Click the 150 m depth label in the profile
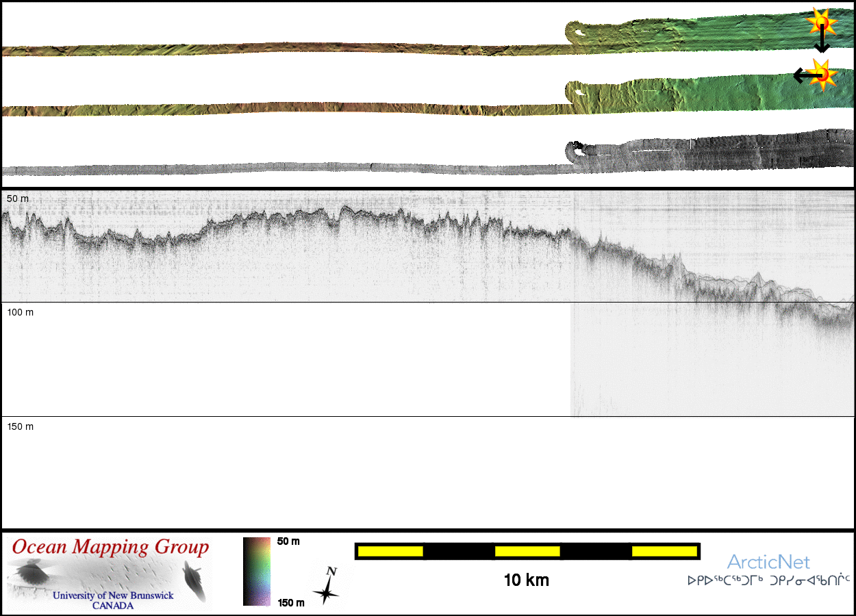Image resolution: width=856 pixels, height=616 pixels. [20, 426]
